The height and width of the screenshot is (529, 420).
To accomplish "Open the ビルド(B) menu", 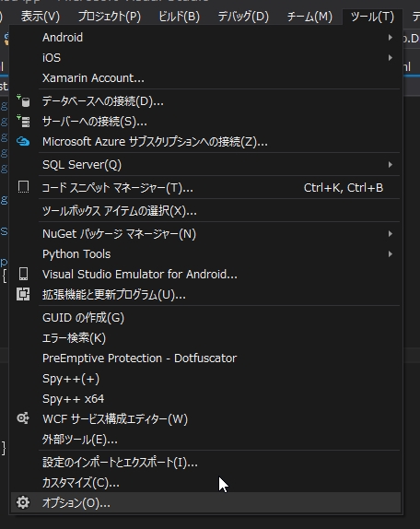I will pyautogui.click(x=180, y=17).
